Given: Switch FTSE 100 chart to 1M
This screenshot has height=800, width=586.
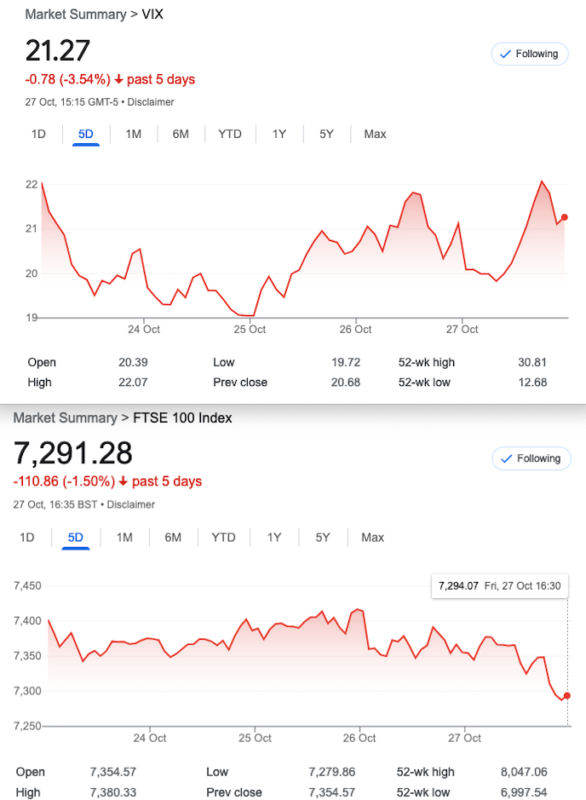Looking at the screenshot, I should pyautogui.click(x=124, y=538).
